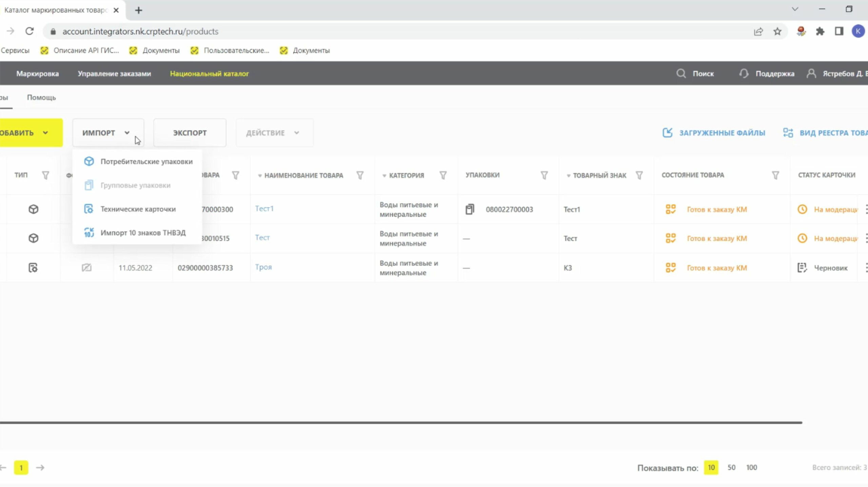This screenshot has width=868, height=487.
Task: Open the Помощь tab
Action: tap(41, 97)
